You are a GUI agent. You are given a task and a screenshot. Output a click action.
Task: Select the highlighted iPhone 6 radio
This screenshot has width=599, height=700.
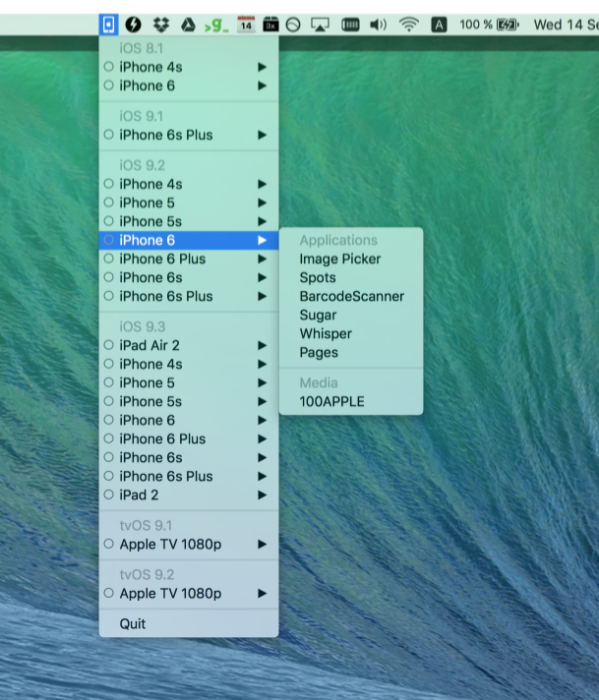[x=108, y=240]
